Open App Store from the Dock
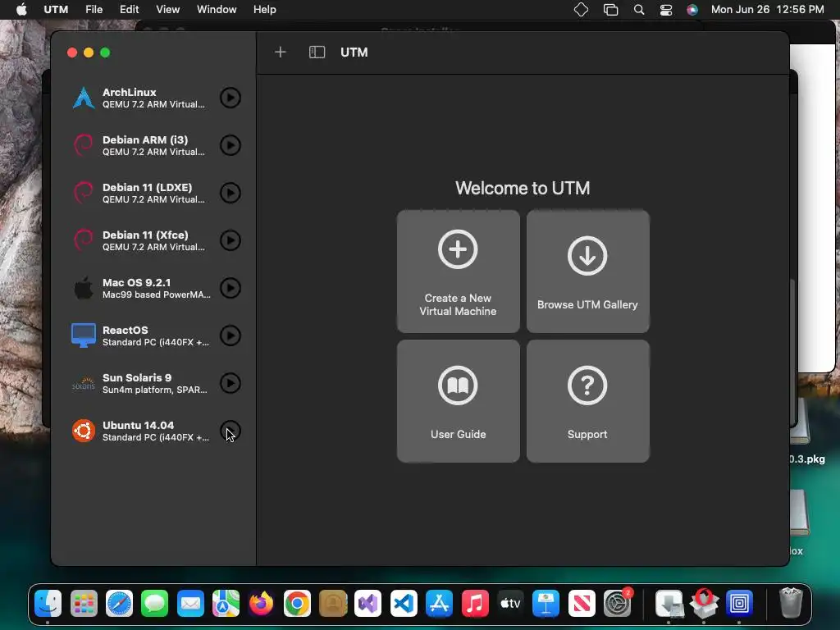 [x=440, y=604]
